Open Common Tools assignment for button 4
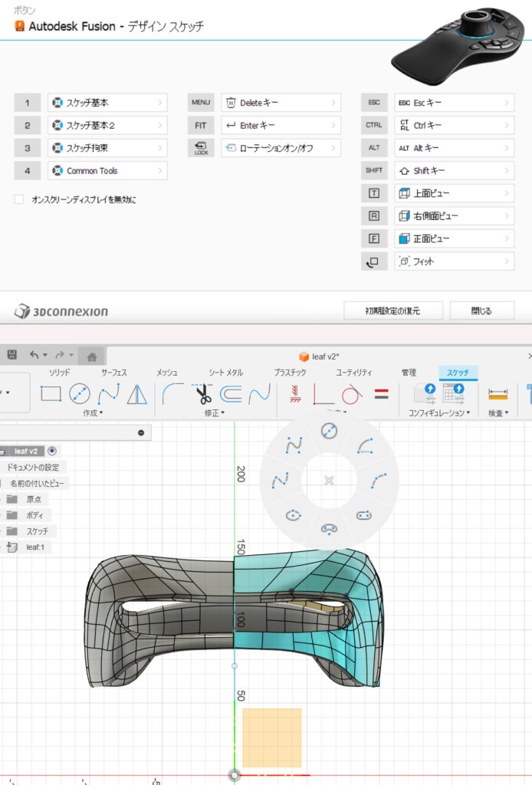 (x=107, y=171)
